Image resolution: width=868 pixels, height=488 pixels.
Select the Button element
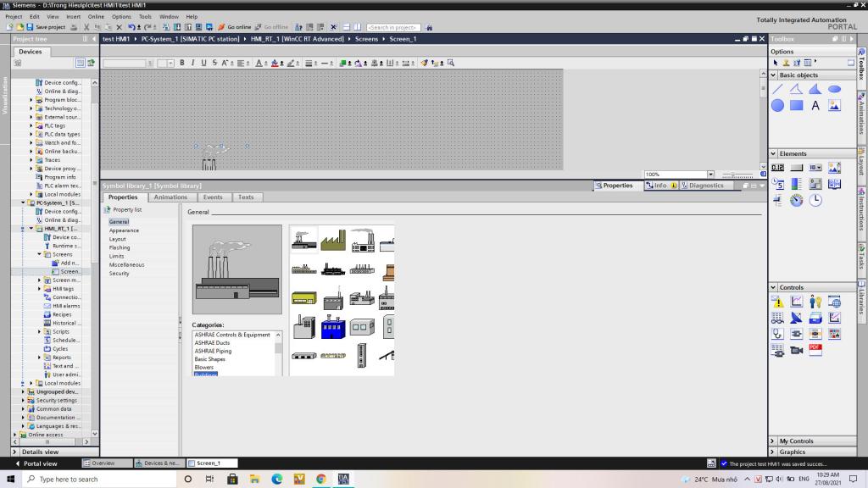click(797, 168)
